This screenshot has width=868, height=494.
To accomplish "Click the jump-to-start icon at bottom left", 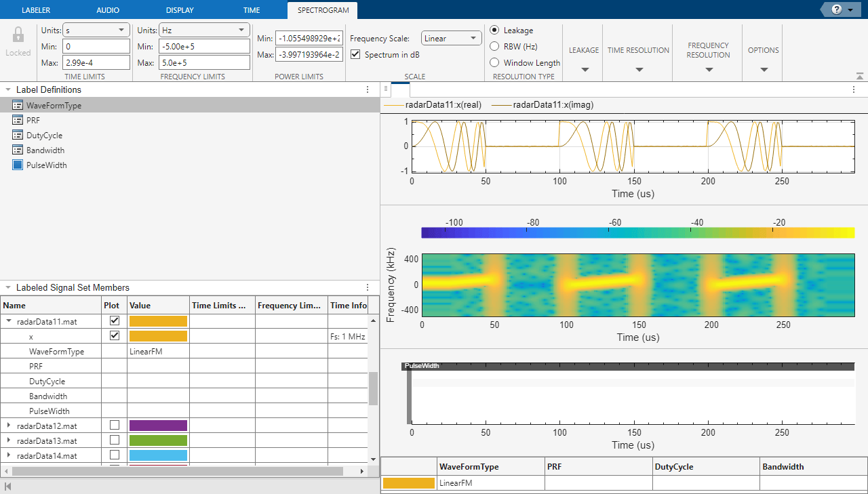I will [x=8, y=487].
